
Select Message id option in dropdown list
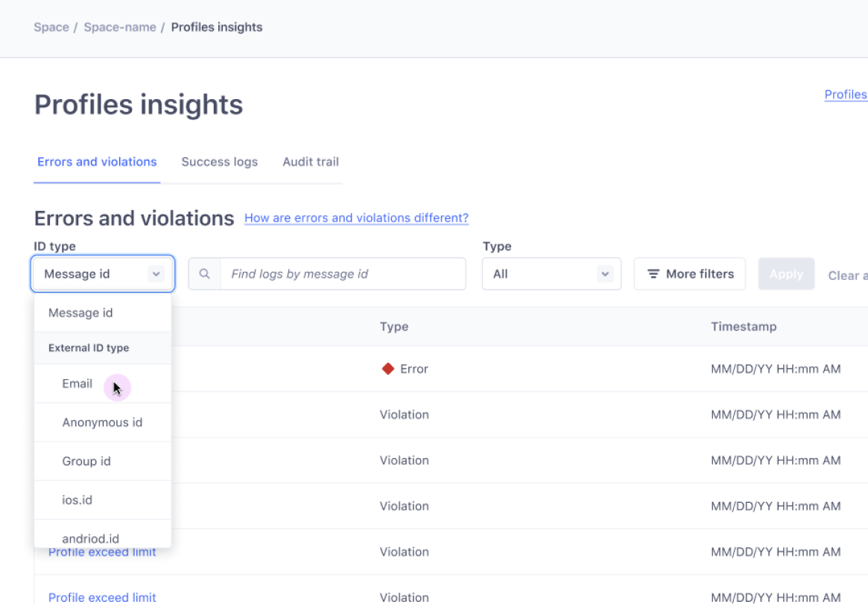point(103,313)
